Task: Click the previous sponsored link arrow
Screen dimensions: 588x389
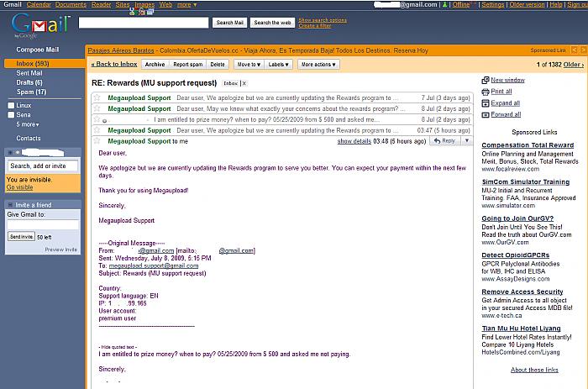Action: (574, 50)
